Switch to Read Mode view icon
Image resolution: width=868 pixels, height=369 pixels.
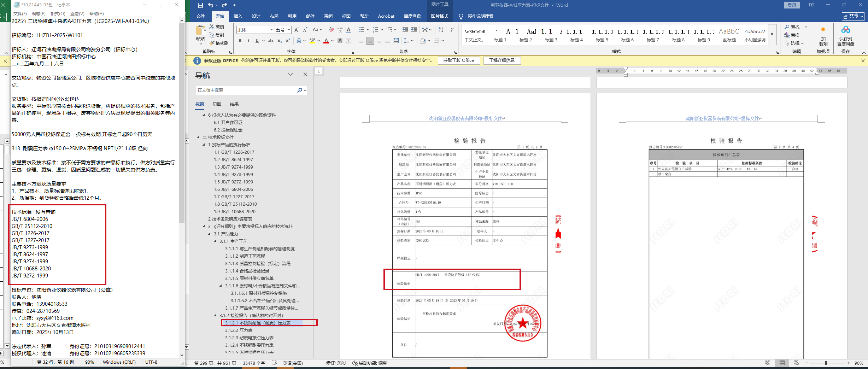pos(768,363)
